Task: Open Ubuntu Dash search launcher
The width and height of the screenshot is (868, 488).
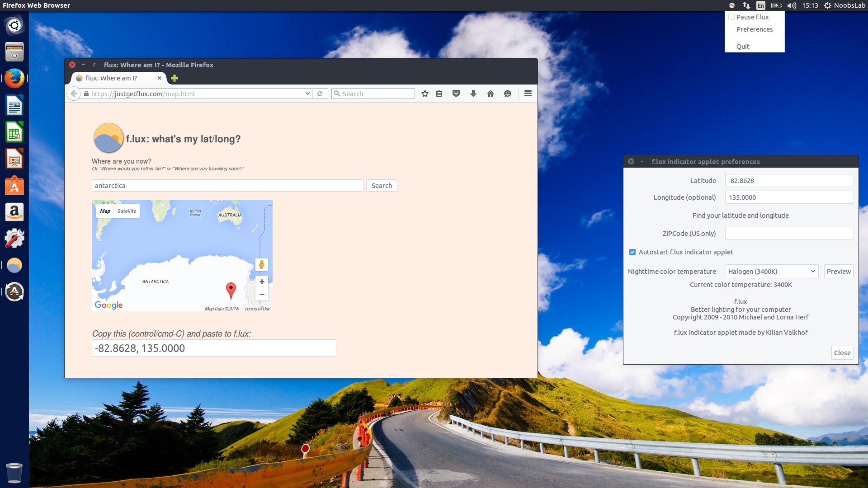Action: coord(14,25)
